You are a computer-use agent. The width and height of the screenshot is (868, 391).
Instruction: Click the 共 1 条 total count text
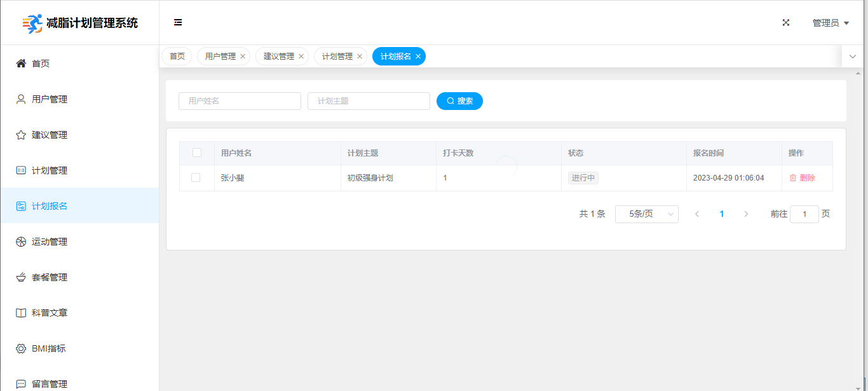[592, 214]
